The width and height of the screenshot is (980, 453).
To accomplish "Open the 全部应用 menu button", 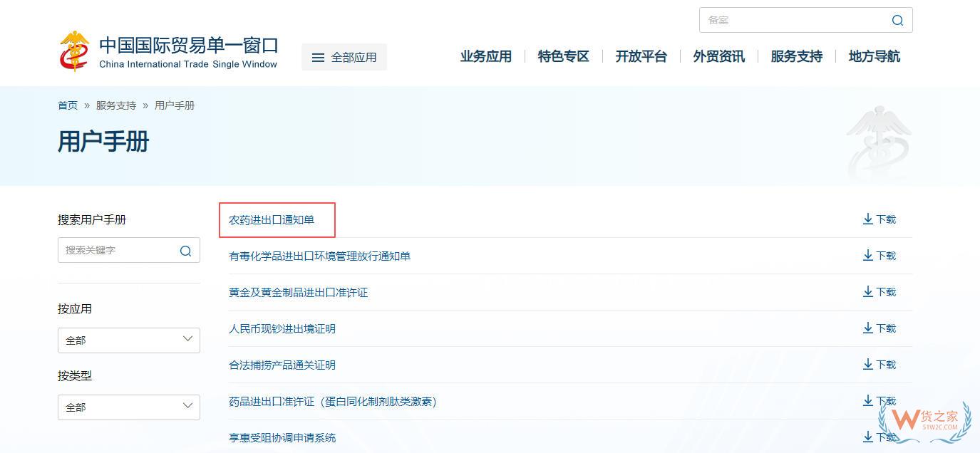I will click(344, 57).
